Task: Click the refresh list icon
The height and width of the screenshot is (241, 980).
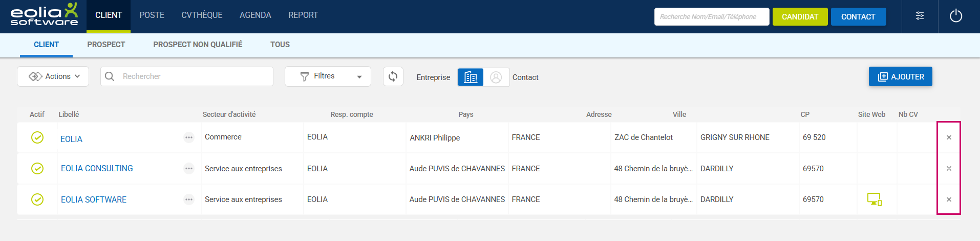Action: (x=393, y=76)
